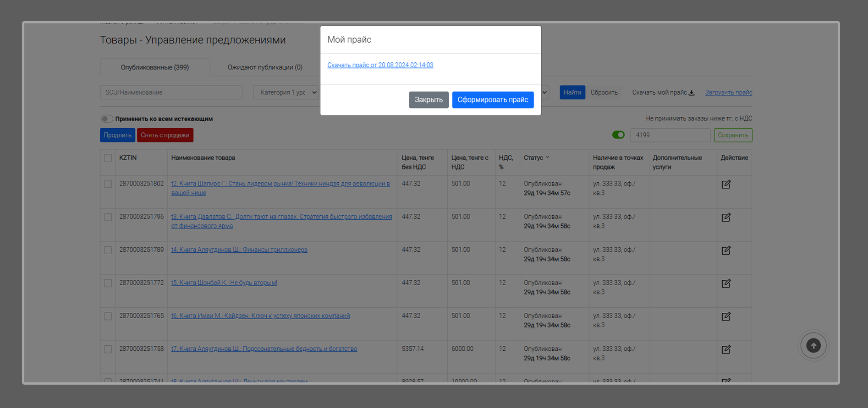Click the edit icon for row 2870003251789
The image size is (868, 408).
(x=726, y=250)
